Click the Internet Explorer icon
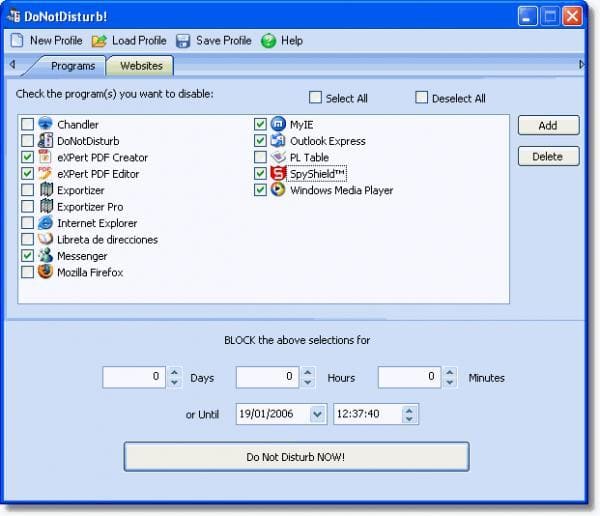 click(46, 223)
